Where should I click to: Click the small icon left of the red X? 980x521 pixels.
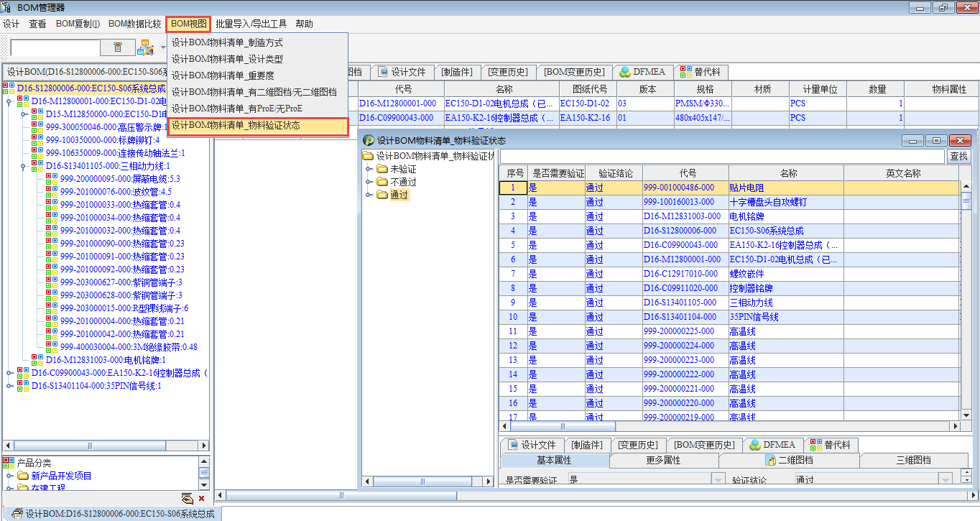[x=187, y=498]
